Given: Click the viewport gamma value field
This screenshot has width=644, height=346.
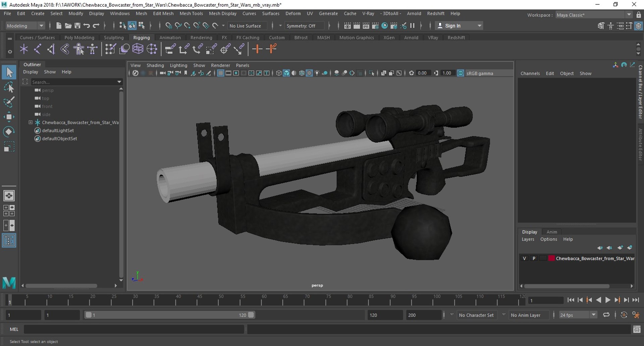Looking at the screenshot, I should (x=447, y=73).
